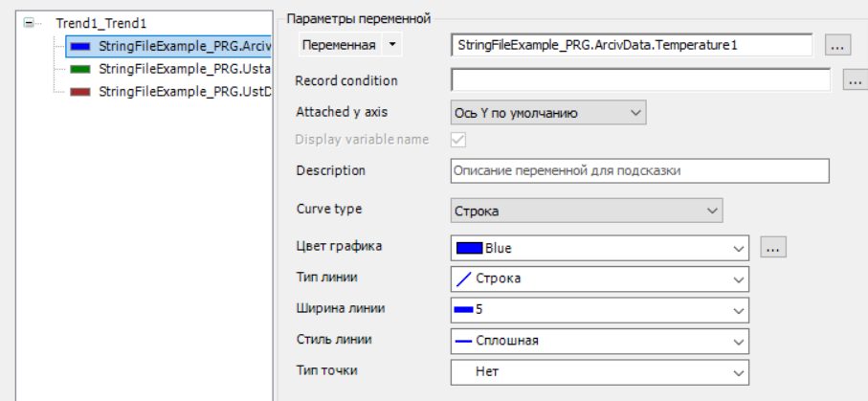Click the blue swatch icon in trend tree

(x=80, y=46)
